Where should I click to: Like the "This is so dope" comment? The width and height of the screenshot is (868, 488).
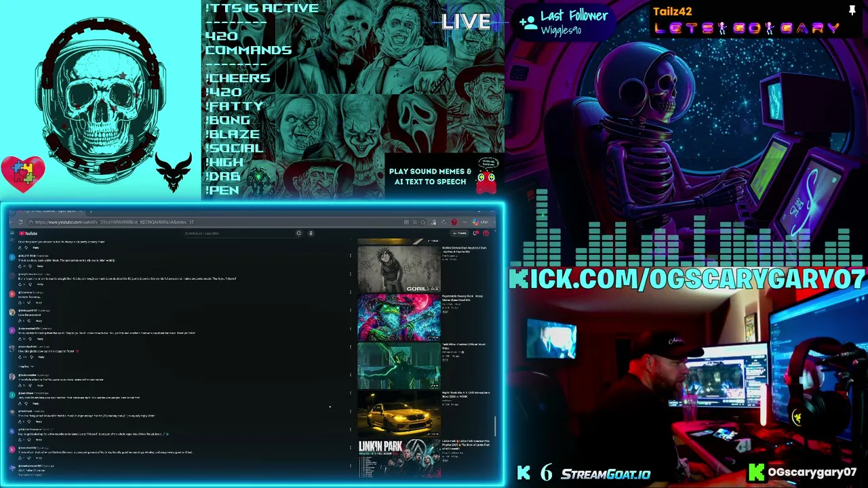(x=20, y=266)
